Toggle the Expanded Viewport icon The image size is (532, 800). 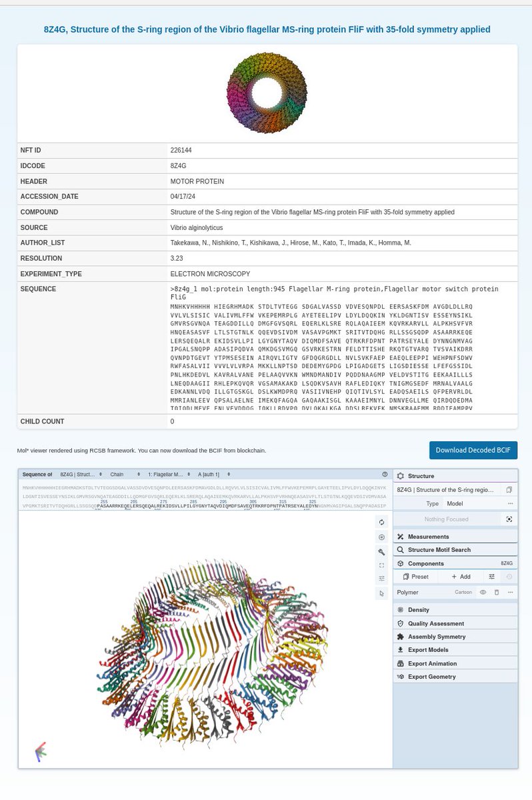pyautogui.click(x=381, y=565)
